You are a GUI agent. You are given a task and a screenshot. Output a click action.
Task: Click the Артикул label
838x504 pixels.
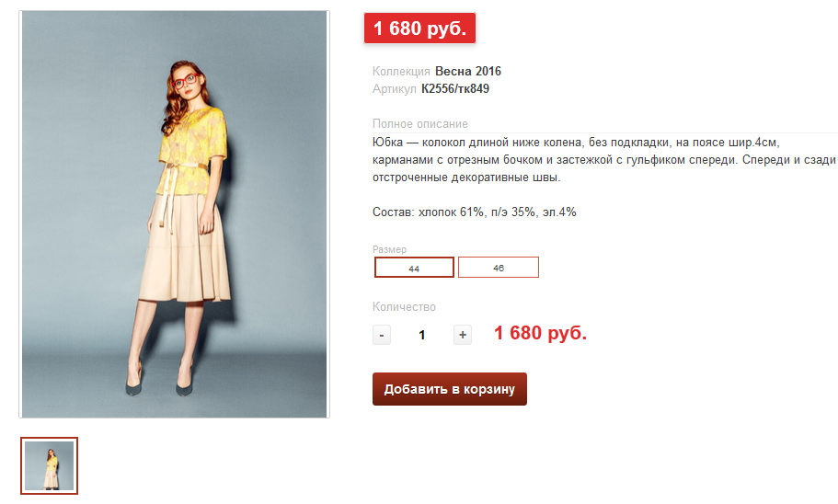(x=394, y=88)
